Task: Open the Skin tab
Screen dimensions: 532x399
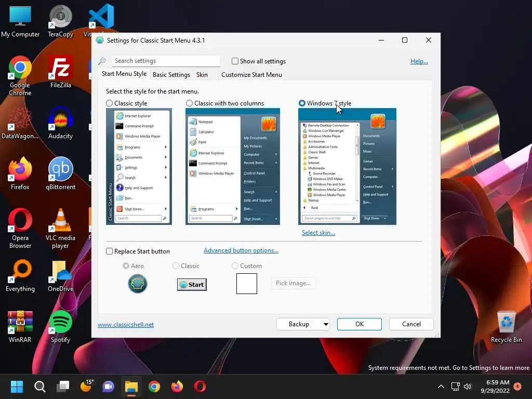Action: (202, 75)
